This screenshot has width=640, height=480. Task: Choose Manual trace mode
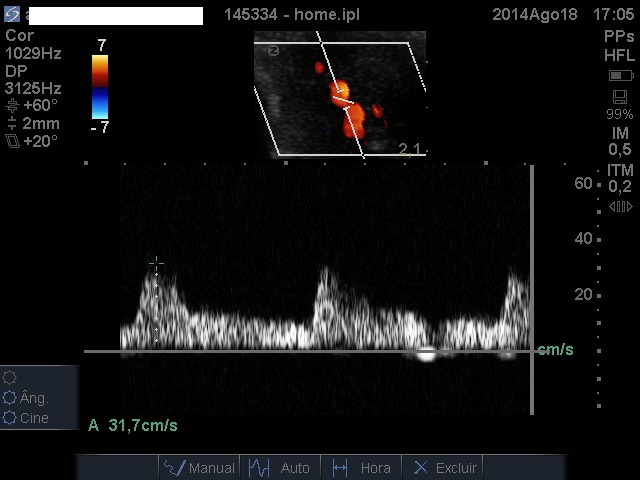[199, 467]
